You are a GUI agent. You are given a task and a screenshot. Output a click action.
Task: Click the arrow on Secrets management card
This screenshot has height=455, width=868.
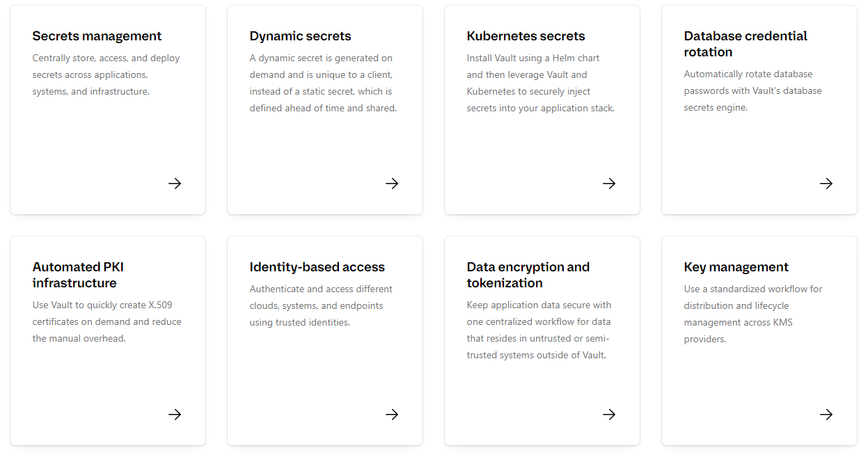point(175,184)
